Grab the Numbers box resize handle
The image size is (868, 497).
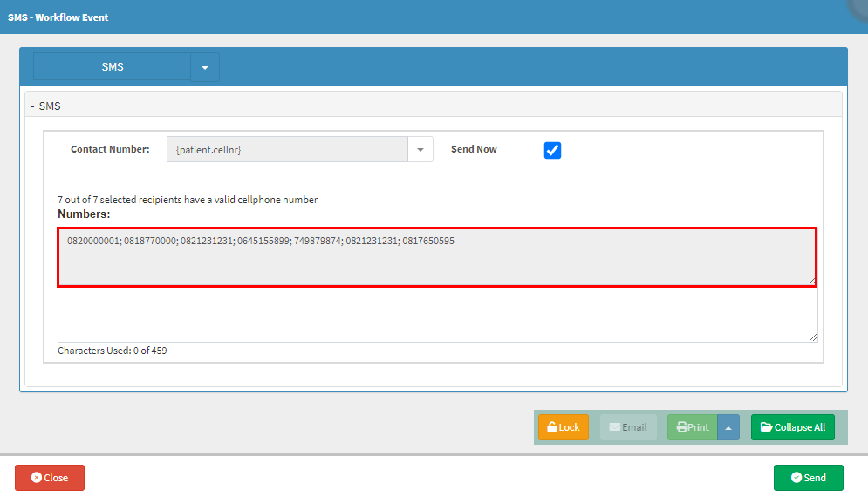[811, 281]
